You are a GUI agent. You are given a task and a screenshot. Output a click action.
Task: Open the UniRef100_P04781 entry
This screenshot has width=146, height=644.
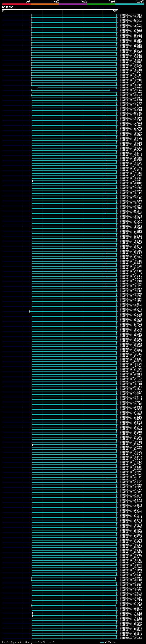pos(131,593)
